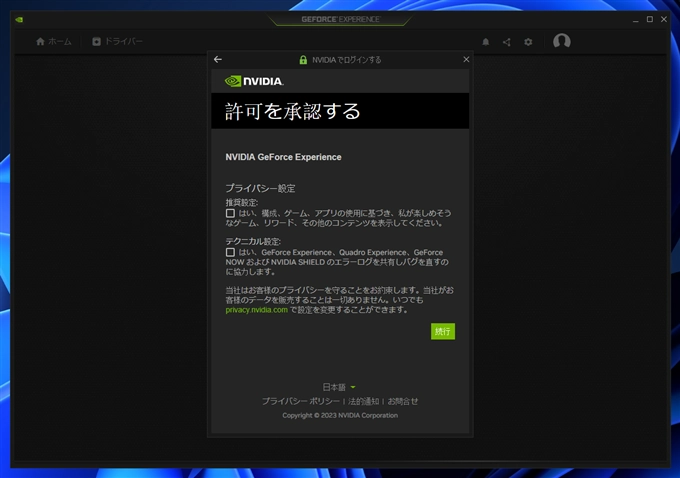This screenshot has height=478, width=680.
Task: Click the share icon in toolbar
Action: 507,42
